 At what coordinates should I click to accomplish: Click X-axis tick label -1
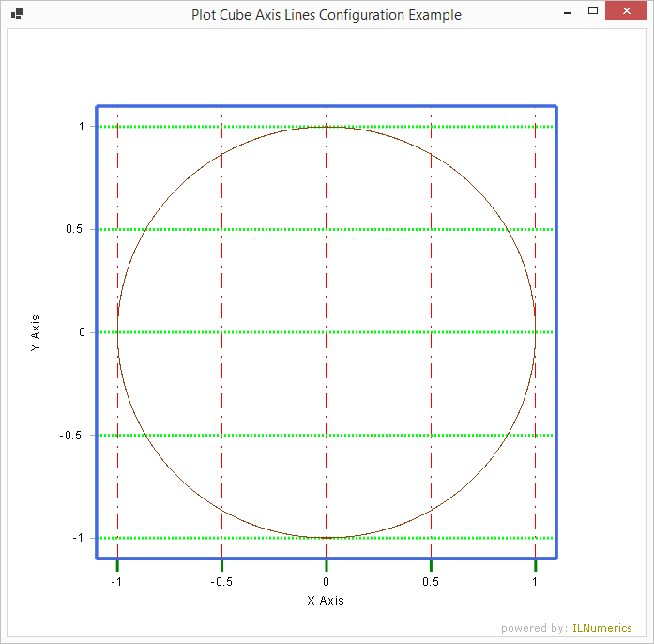click(116, 582)
